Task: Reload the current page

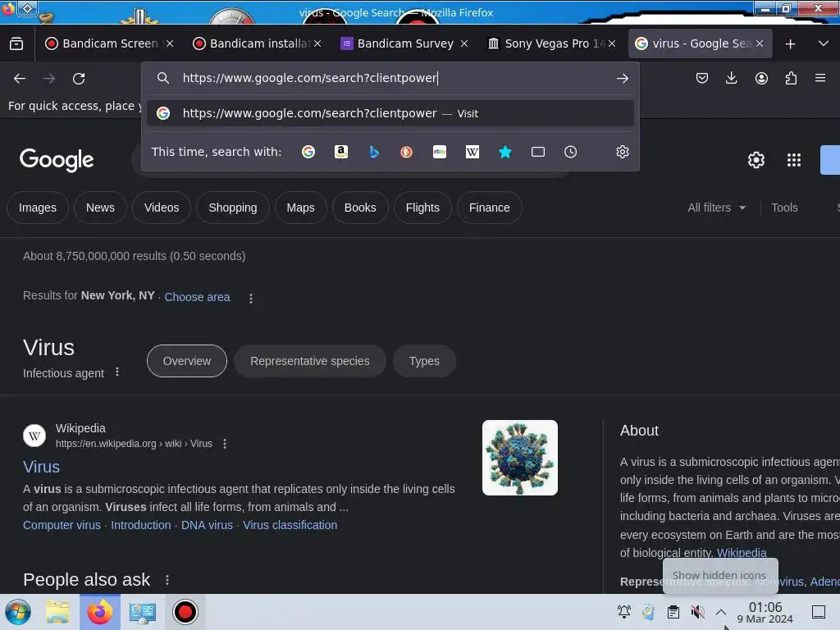Action: point(79,79)
